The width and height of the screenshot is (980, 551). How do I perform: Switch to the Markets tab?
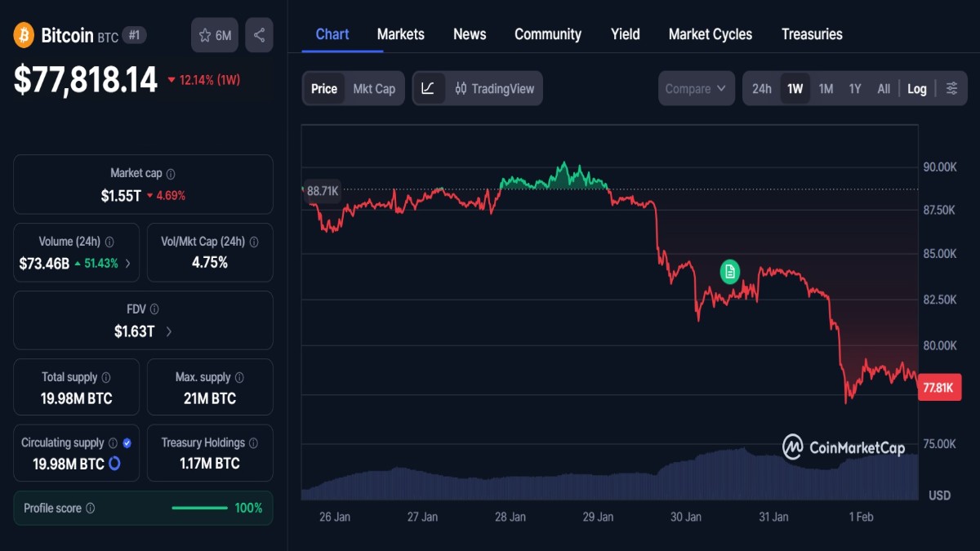point(400,34)
